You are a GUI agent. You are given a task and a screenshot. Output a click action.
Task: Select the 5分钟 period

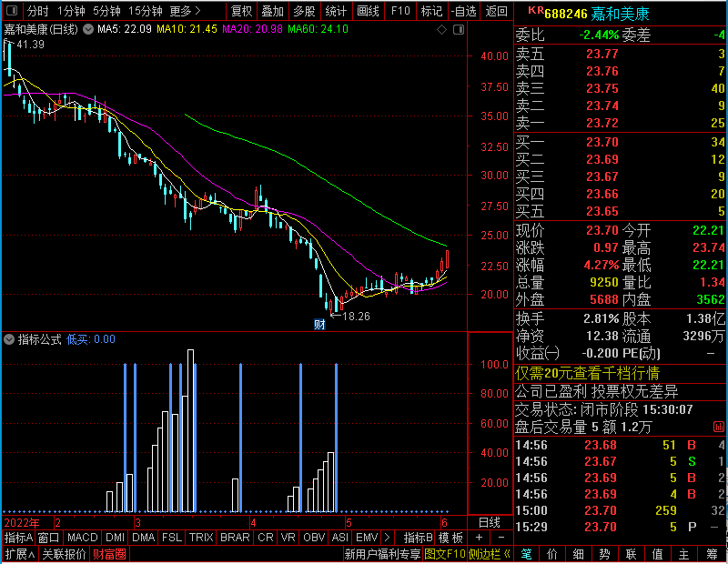click(106, 11)
